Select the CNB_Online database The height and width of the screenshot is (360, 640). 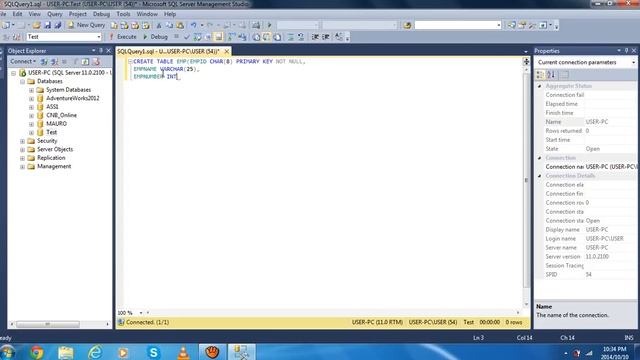coord(61,115)
